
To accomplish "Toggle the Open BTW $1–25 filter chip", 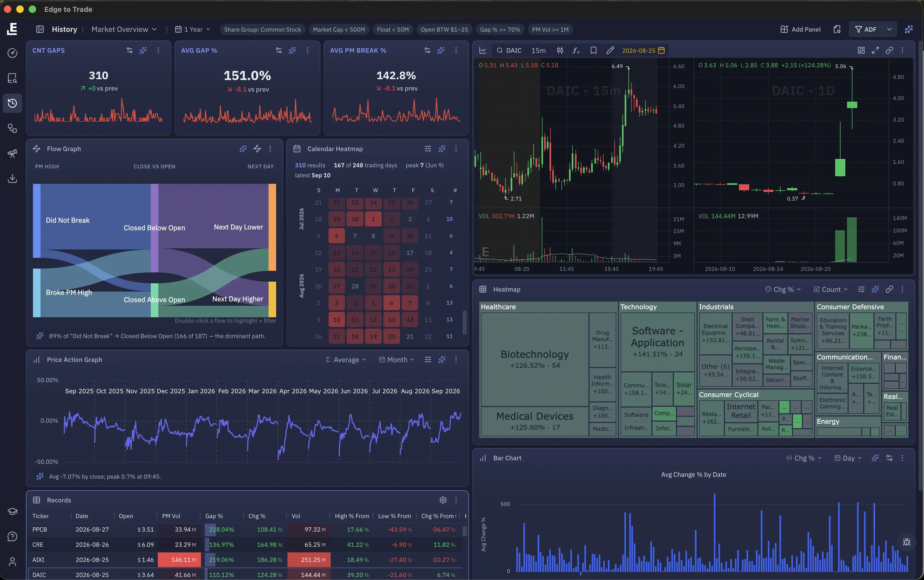I will point(444,29).
